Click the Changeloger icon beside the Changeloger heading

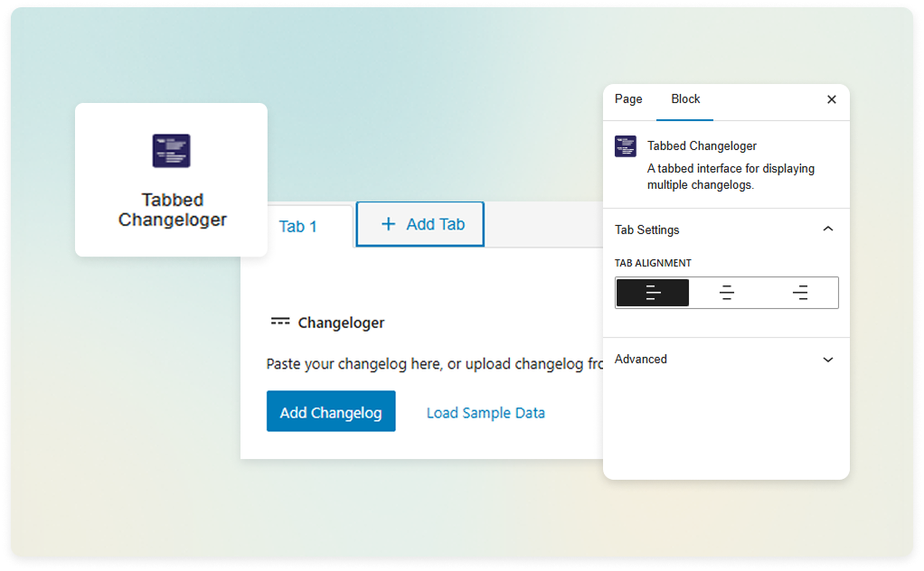pyautogui.click(x=279, y=322)
